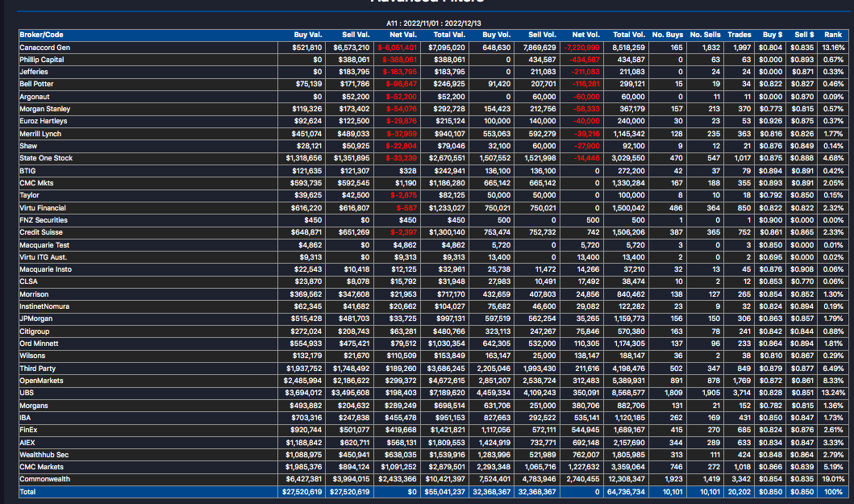
Task: Click Commonwealth net volume 2,740,455
Action: pos(583,480)
